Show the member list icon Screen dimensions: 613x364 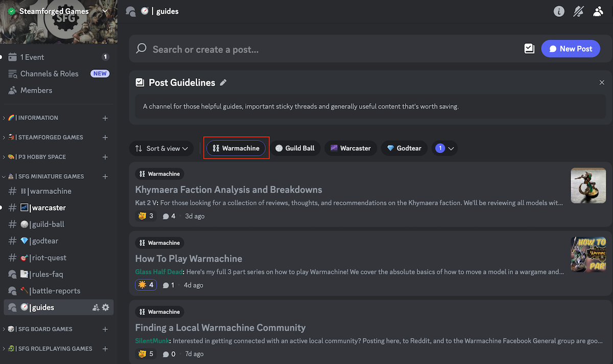pos(598,11)
